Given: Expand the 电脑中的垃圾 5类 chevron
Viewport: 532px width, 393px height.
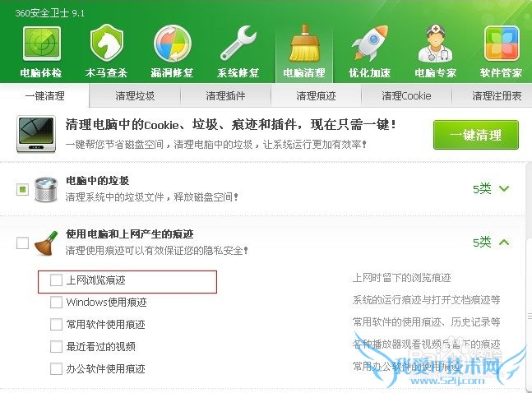Looking at the screenshot, I should pos(504,188).
